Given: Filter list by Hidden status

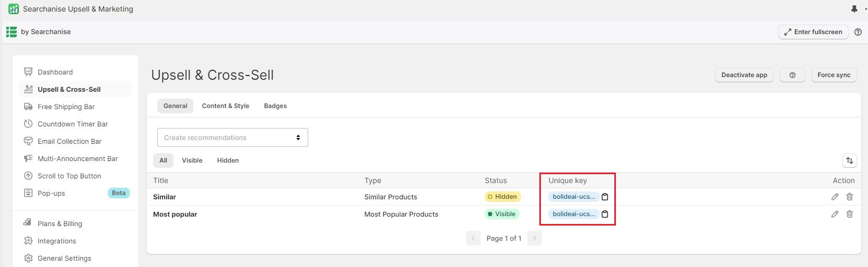Looking at the screenshot, I should [x=228, y=161].
